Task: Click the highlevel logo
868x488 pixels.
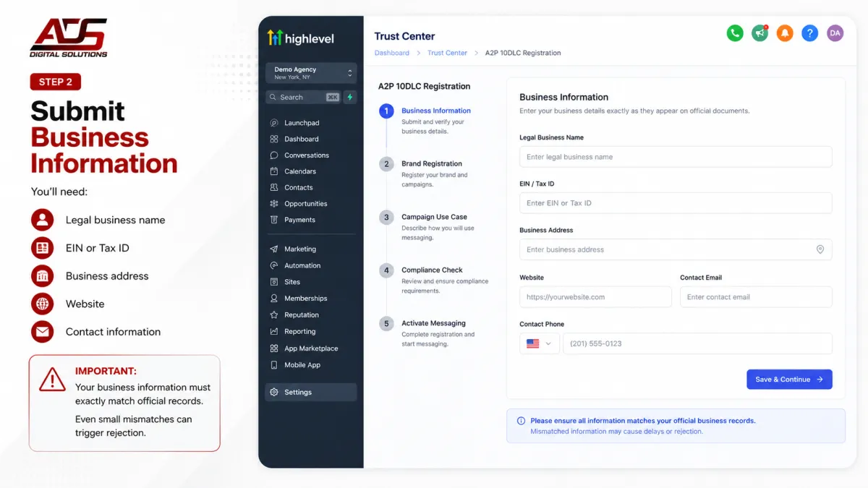Action: click(301, 38)
